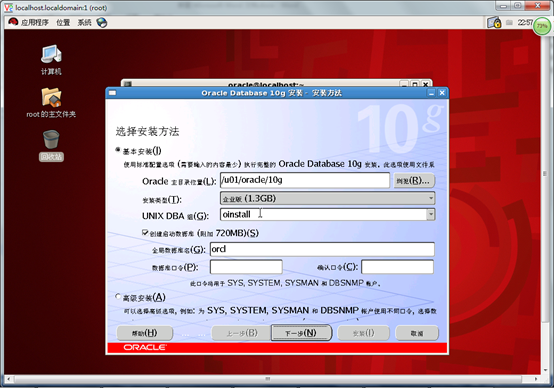
Task: Open the Applications menu
Action: click(x=35, y=23)
